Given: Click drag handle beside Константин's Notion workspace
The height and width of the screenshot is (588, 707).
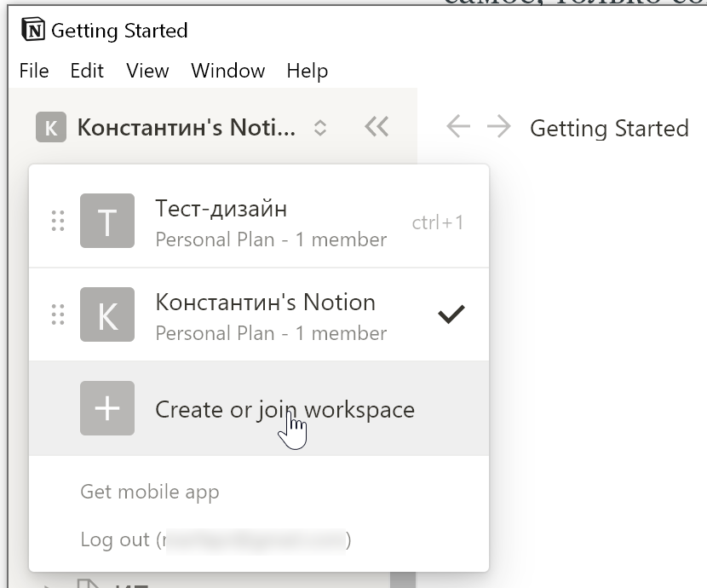Looking at the screenshot, I should click(x=58, y=314).
